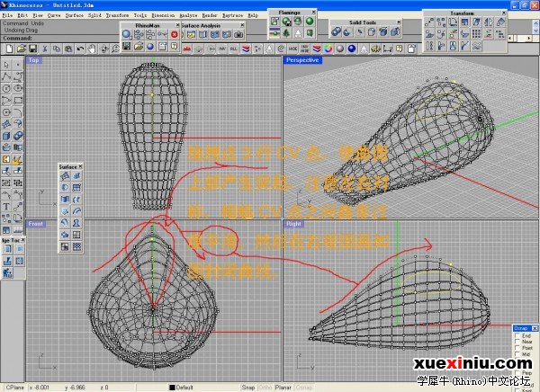The height and width of the screenshot is (392, 540).
Task: Toggle the Mid osnap checkbox
Action: (517, 354)
